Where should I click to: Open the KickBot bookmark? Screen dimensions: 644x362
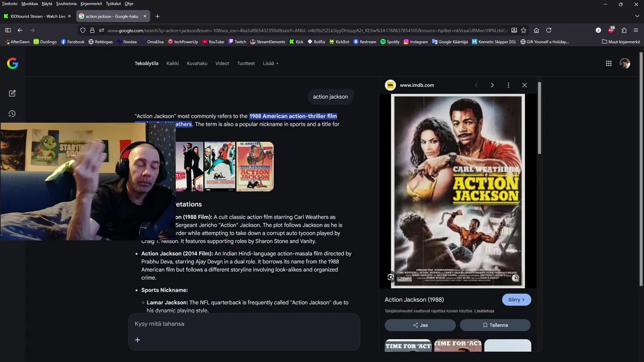339,42
